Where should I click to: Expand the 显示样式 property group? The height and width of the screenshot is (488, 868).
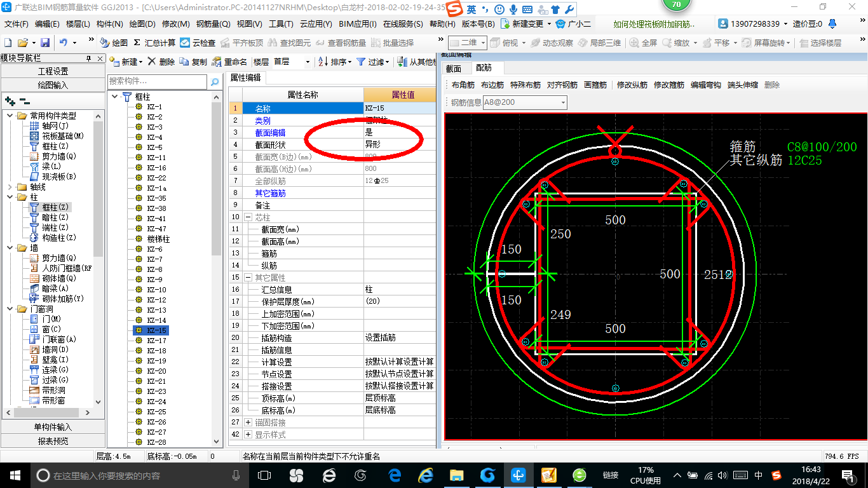click(248, 435)
